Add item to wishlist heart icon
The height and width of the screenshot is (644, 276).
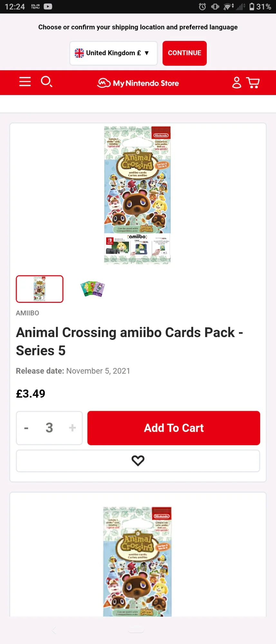pyautogui.click(x=138, y=461)
